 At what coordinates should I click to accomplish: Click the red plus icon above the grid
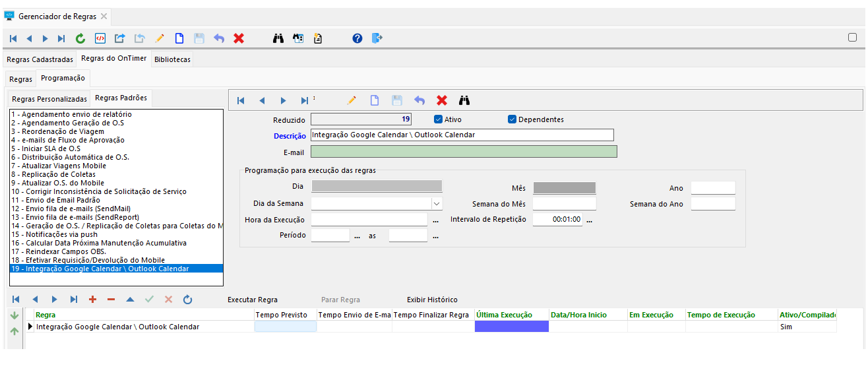(92, 300)
